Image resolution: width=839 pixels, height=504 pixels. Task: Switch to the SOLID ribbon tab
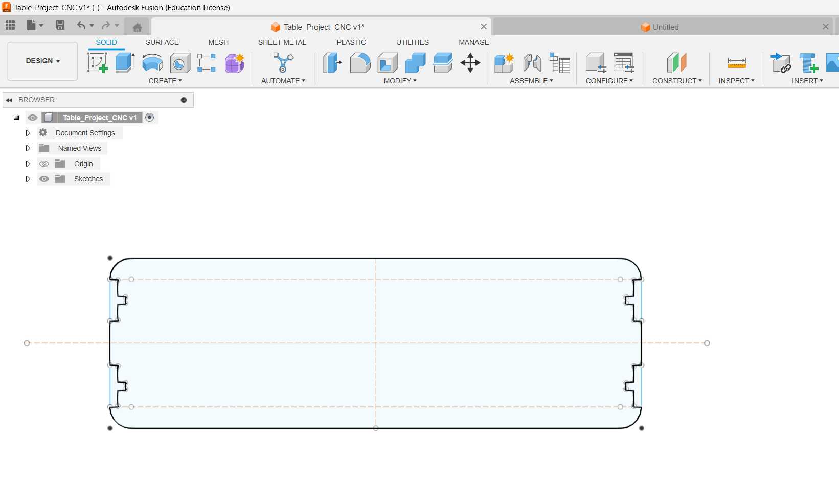[x=106, y=42]
